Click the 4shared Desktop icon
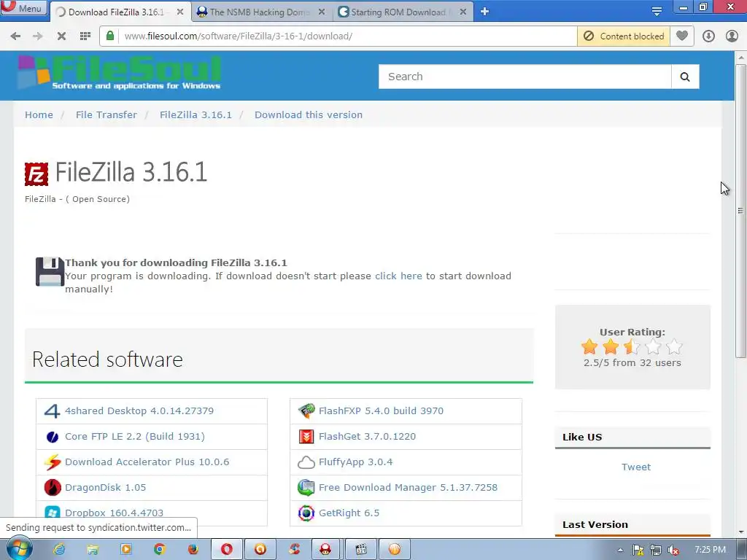The width and height of the screenshot is (747, 560). 52,411
